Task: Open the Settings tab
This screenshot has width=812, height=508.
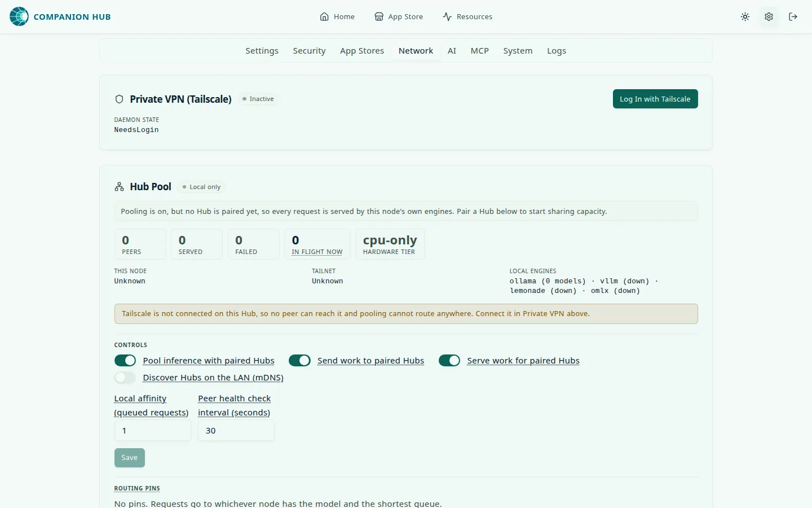Action: pos(262,50)
